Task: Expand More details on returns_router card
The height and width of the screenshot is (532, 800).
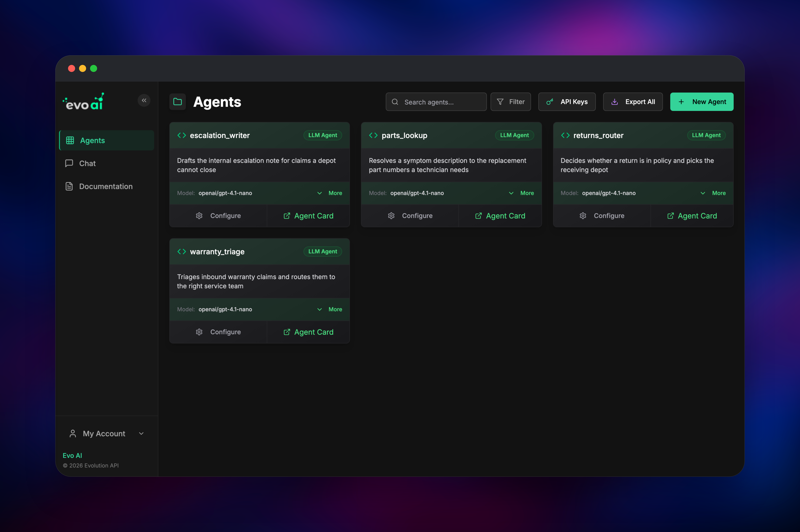Action: 713,193
